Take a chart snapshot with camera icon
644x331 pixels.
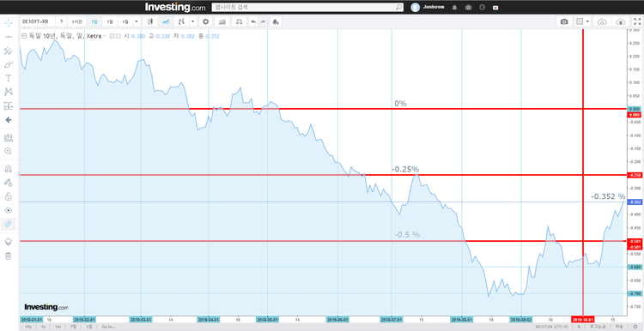[x=564, y=21]
